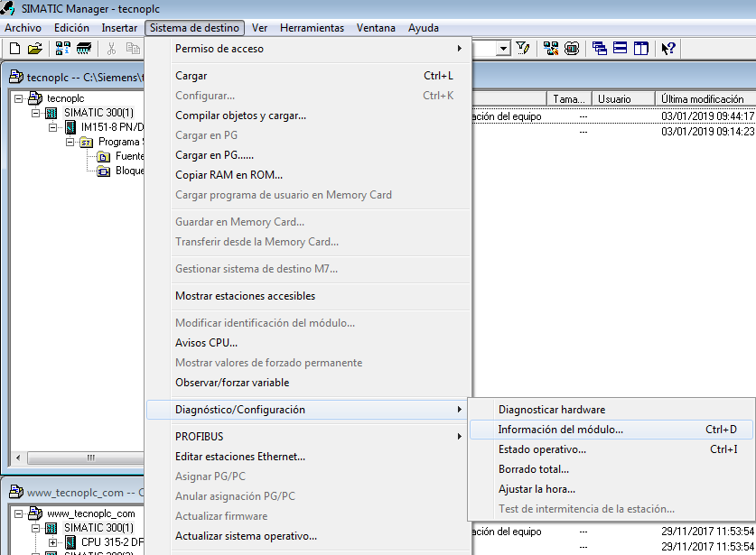This screenshot has height=555, width=756.
Task: Click the filter funnel edit icon
Action: point(523,48)
